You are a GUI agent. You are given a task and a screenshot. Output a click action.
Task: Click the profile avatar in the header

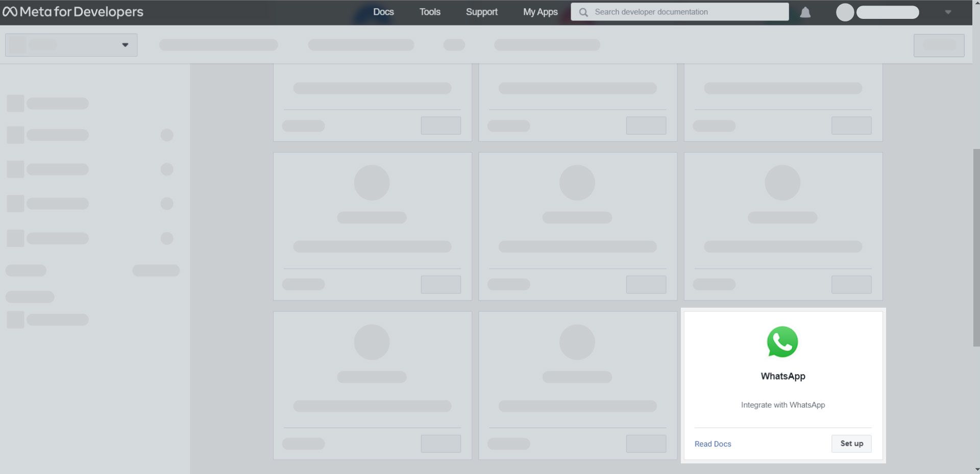point(845,12)
